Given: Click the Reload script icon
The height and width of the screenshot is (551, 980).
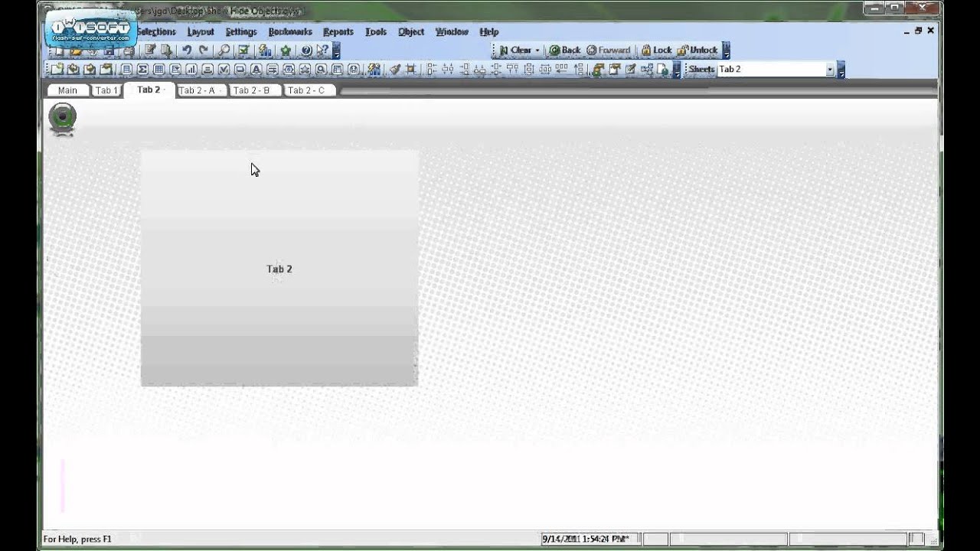Looking at the screenshot, I should click(x=166, y=51).
